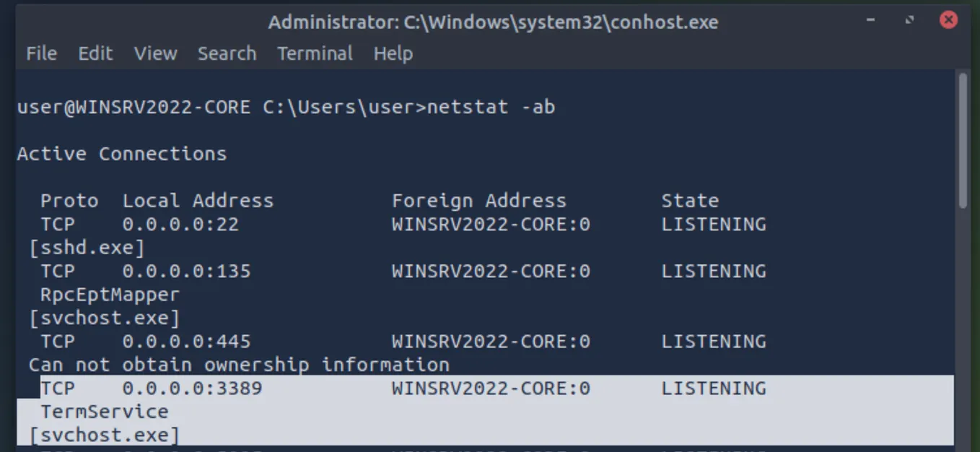Click the restore window icon
980x452 pixels.
[x=909, y=21]
